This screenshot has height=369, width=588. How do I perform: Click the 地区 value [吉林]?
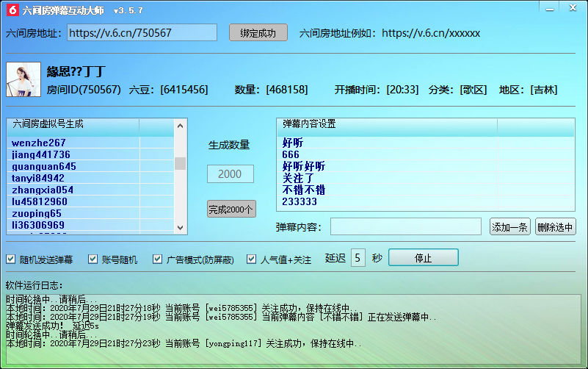(544, 90)
